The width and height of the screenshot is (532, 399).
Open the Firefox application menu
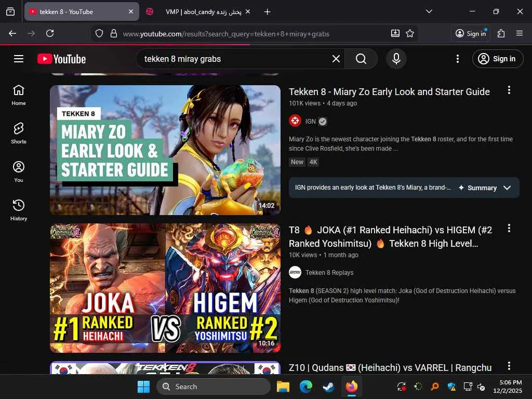tap(519, 33)
